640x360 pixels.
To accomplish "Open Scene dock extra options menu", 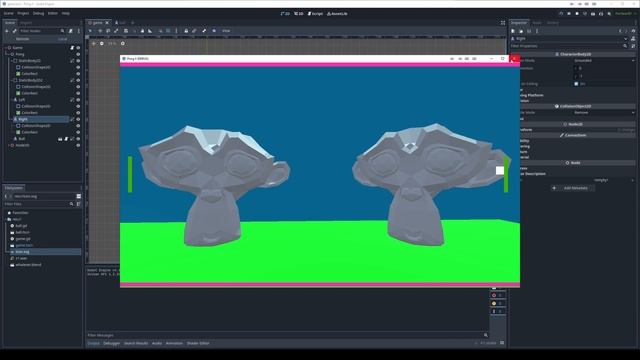I will [78, 31].
